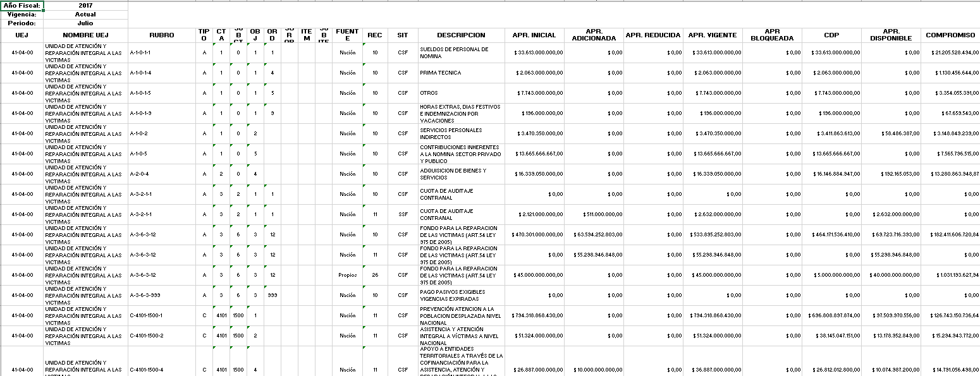Select the rubro cell 'C-4101-1500-1'
Image resolution: width=980 pixels, height=376 pixels.
point(145,316)
